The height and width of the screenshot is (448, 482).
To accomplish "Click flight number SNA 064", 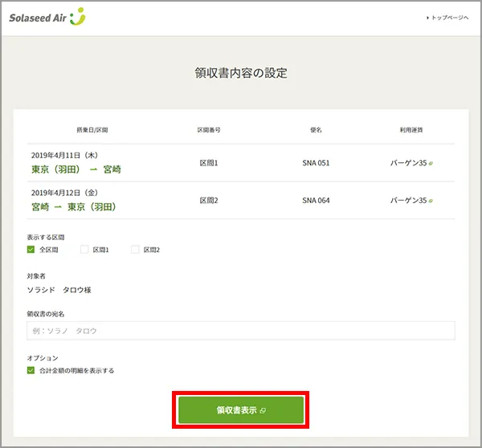I will coord(316,201).
